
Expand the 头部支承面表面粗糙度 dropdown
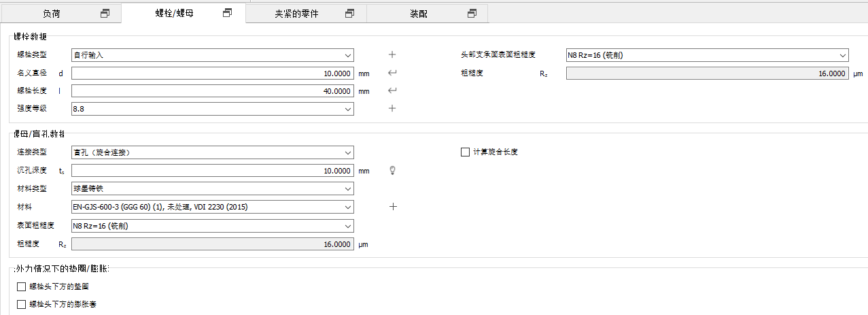click(x=707, y=55)
